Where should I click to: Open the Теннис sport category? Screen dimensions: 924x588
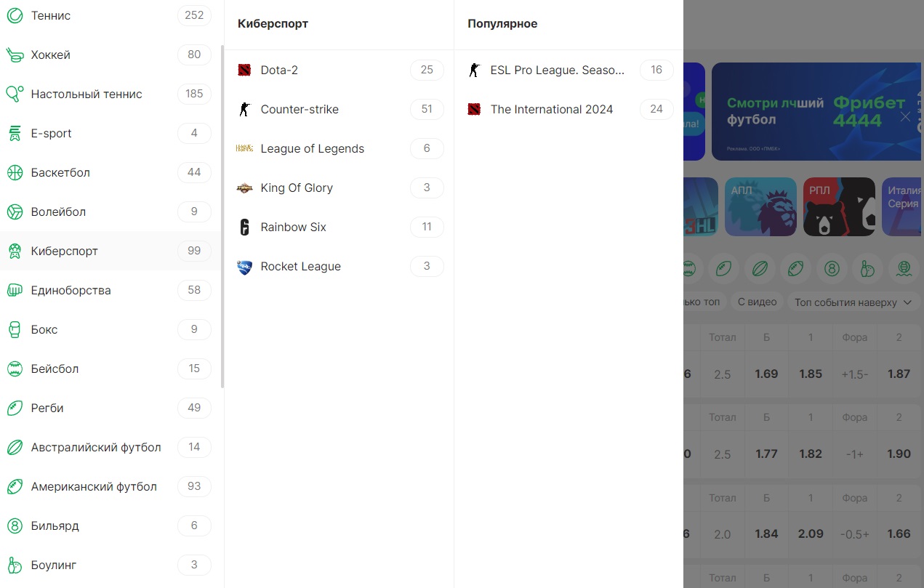(111, 15)
